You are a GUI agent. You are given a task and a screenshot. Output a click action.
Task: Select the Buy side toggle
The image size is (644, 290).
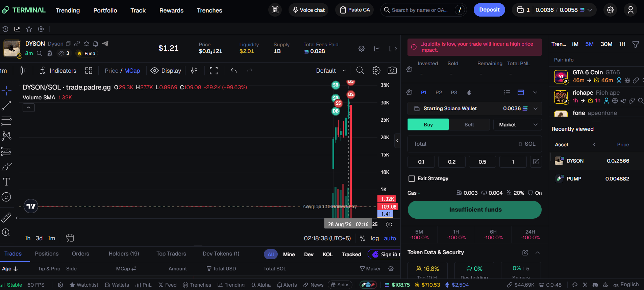click(428, 125)
